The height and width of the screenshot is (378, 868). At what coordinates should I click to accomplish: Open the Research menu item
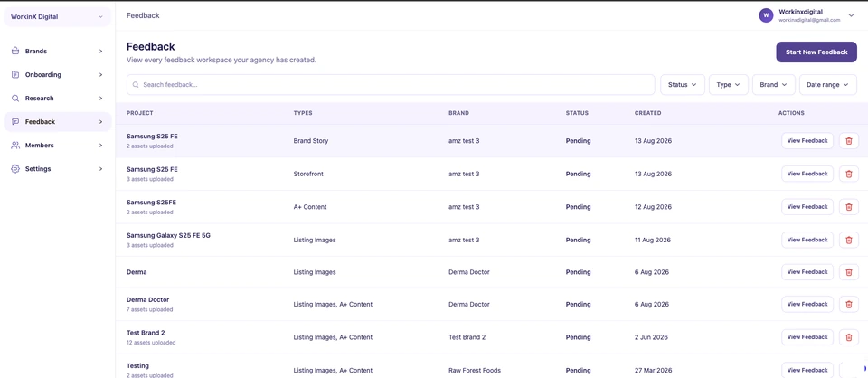57,98
